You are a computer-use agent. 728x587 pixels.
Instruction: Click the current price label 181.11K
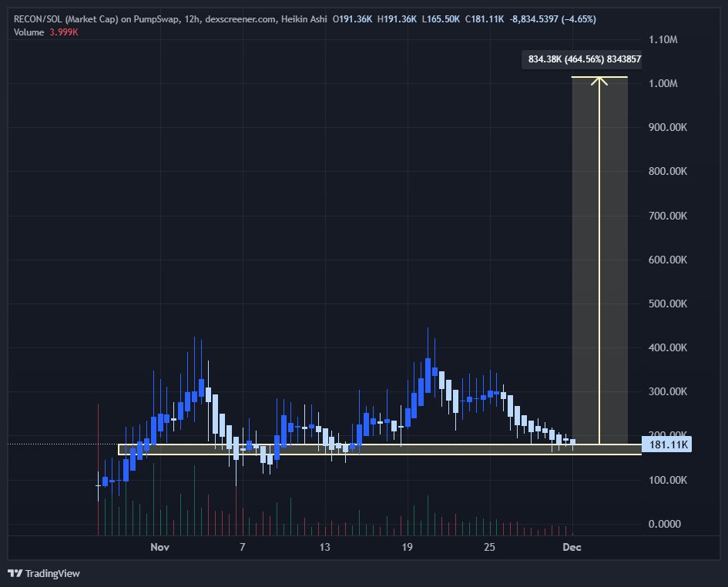tap(667, 444)
